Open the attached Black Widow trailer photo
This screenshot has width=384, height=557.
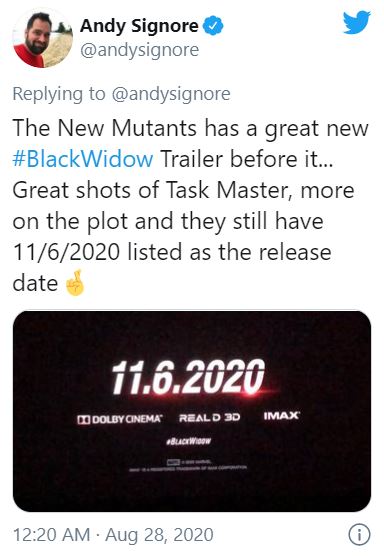(192, 411)
